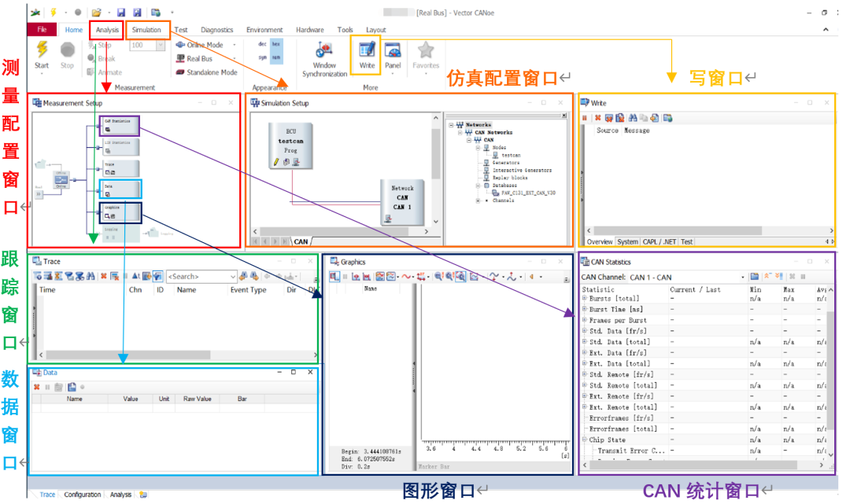
Task: Select Standalone Mode
Action: pos(206,72)
